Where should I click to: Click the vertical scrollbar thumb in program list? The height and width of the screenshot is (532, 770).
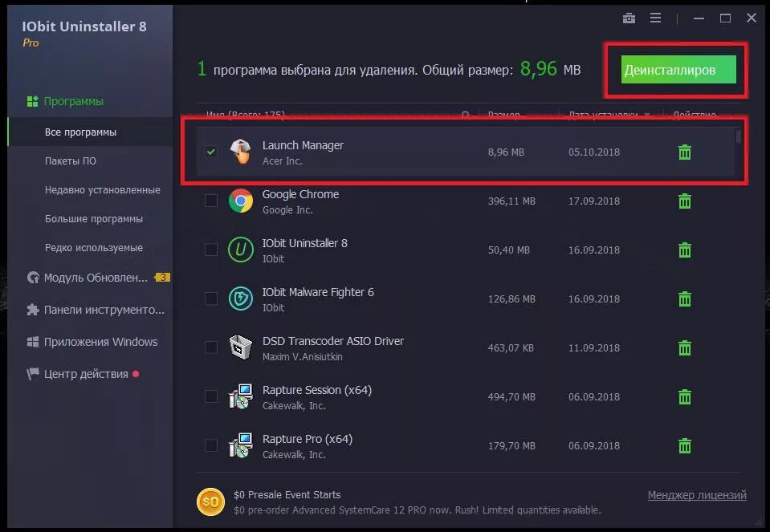coord(738,136)
